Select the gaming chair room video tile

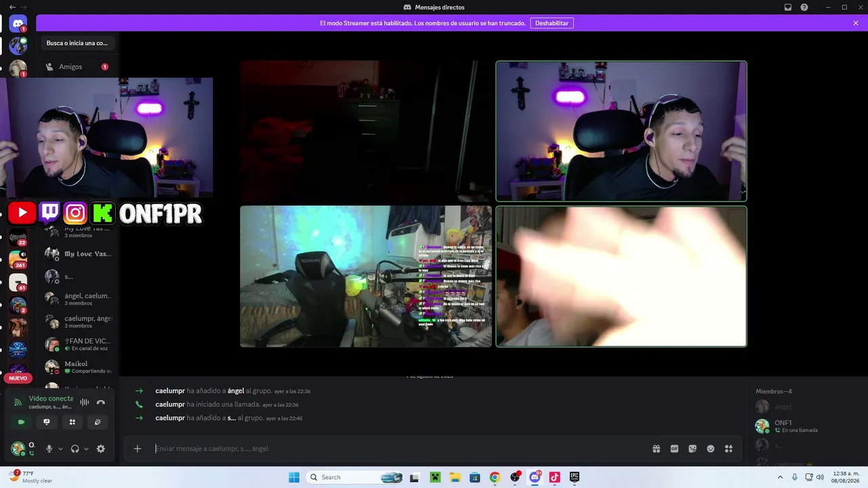(366, 277)
